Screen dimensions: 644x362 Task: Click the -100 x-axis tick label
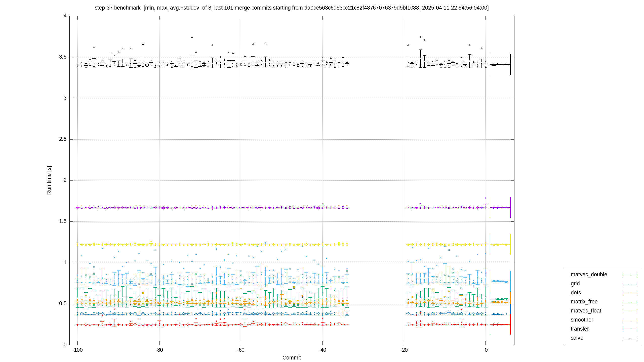pyautogui.click(x=77, y=350)
